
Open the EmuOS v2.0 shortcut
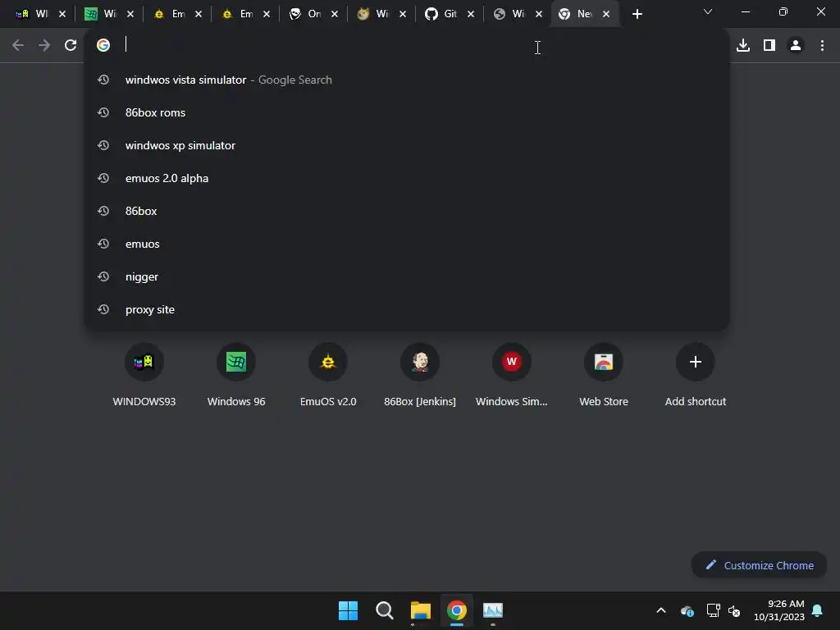328,375
